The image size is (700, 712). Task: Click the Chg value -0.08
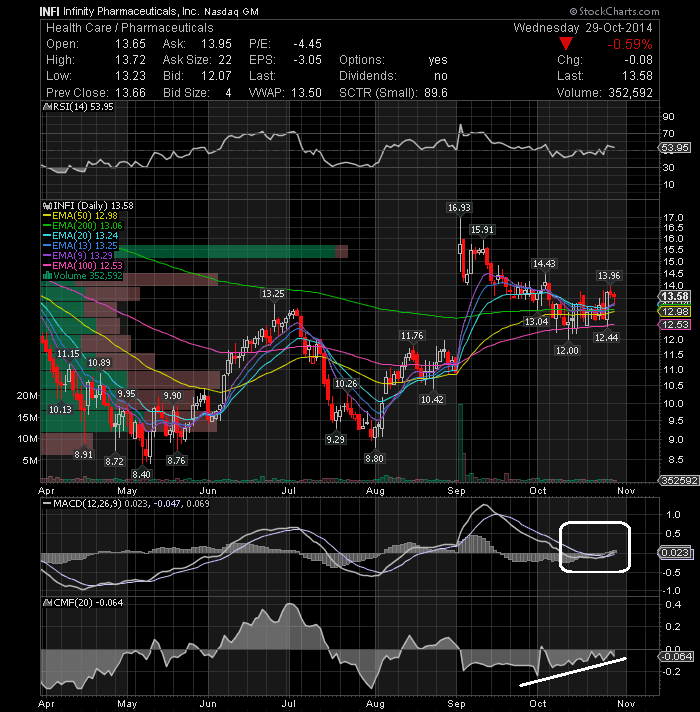638,60
